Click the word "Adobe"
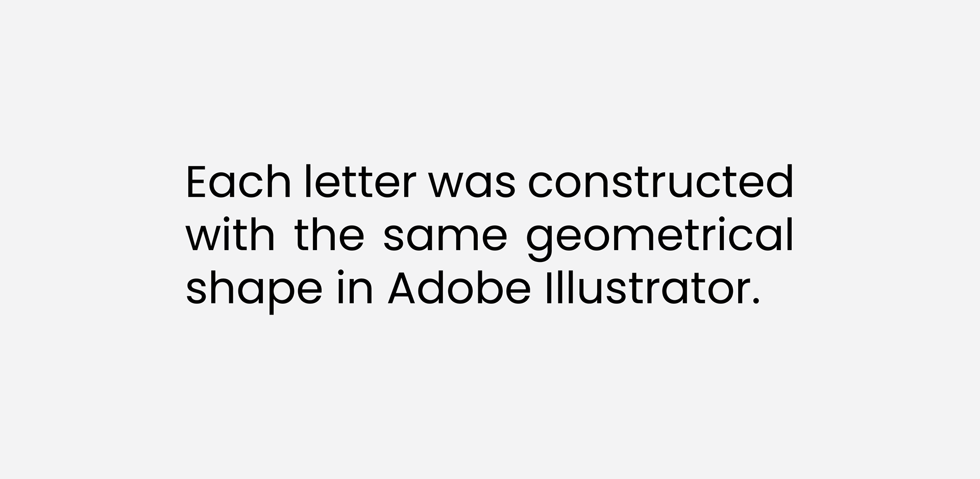Image resolution: width=980 pixels, height=479 pixels. pyautogui.click(x=459, y=289)
